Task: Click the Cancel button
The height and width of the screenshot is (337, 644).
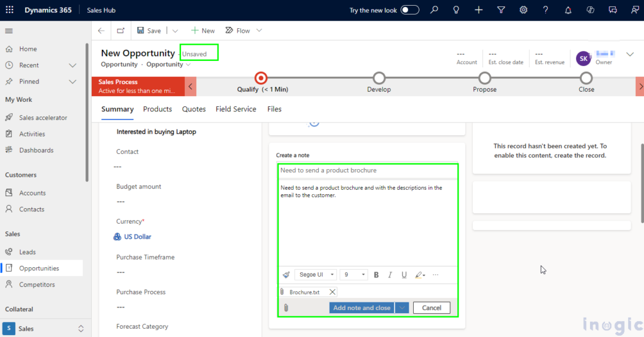Action: coord(431,307)
